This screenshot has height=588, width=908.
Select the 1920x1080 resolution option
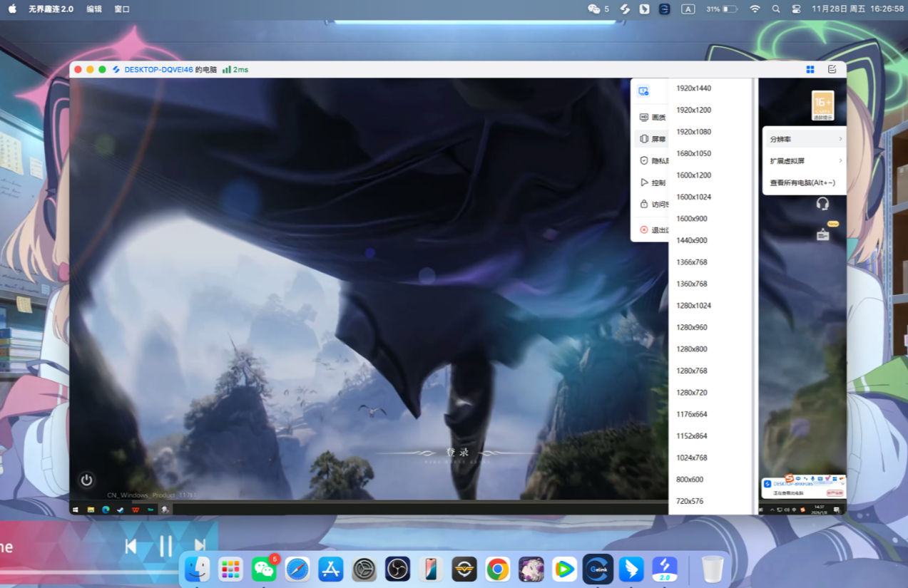tap(693, 132)
